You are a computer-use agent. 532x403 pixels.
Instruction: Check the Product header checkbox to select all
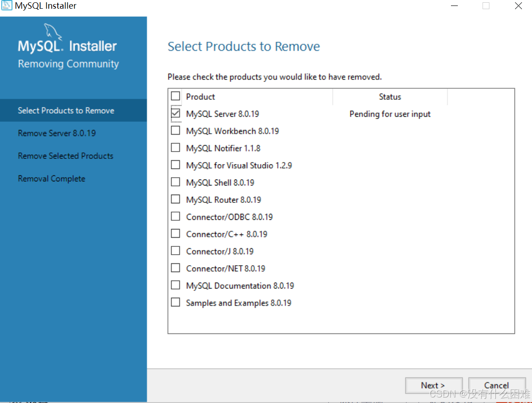175,96
